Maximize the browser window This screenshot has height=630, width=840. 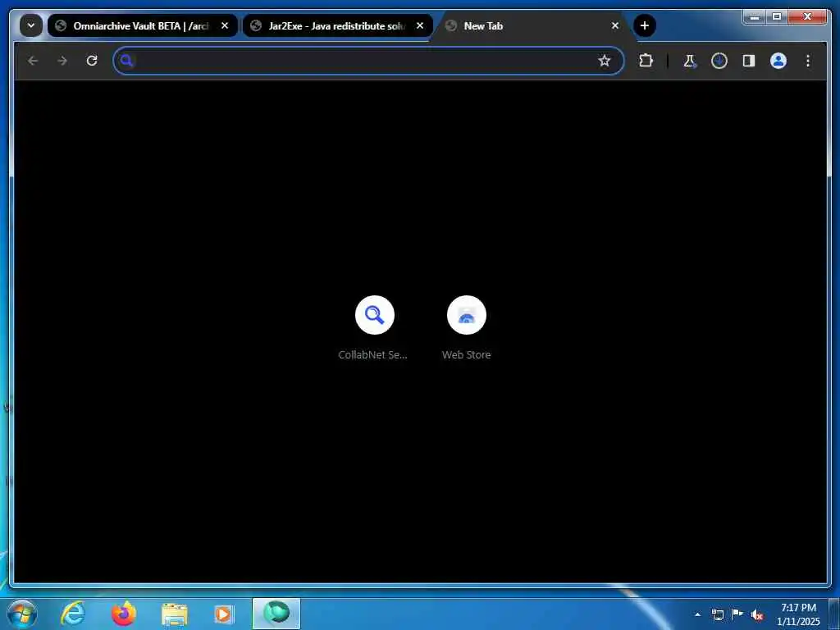pyautogui.click(x=777, y=17)
